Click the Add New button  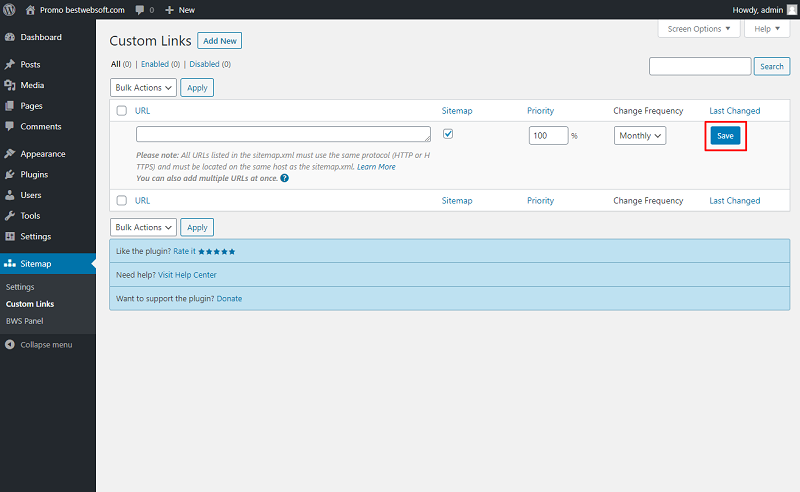pyautogui.click(x=220, y=41)
